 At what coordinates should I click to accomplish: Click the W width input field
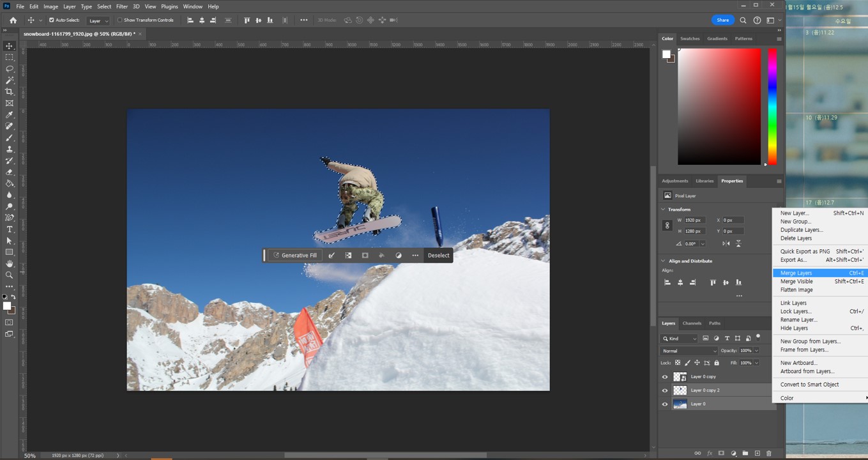coord(694,220)
